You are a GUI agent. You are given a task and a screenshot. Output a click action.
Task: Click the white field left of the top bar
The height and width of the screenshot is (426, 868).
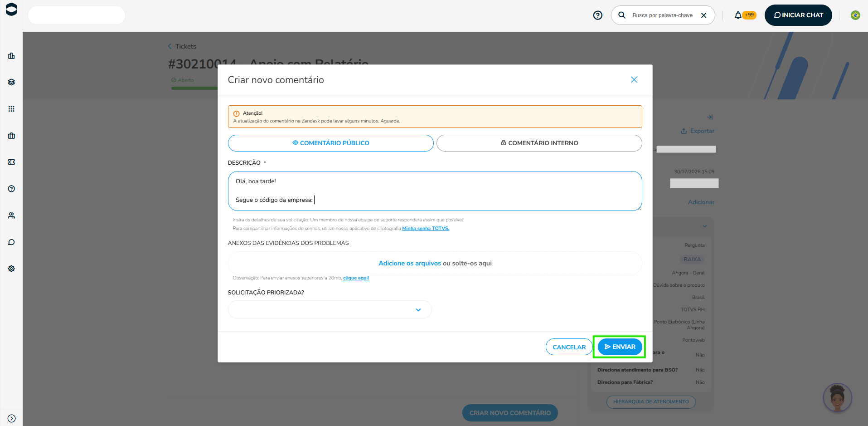[x=77, y=15]
